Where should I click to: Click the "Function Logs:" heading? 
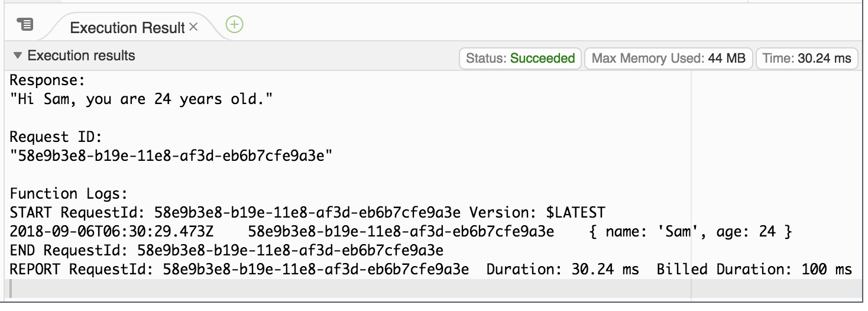[69, 194]
